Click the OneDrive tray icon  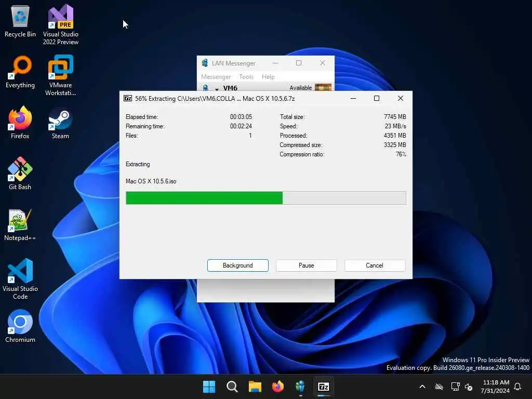click(439, 387)
